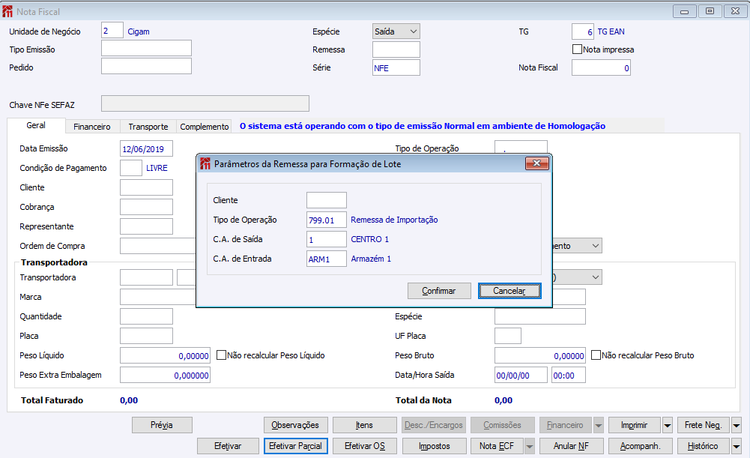Click the Data Emissão field

146,149
